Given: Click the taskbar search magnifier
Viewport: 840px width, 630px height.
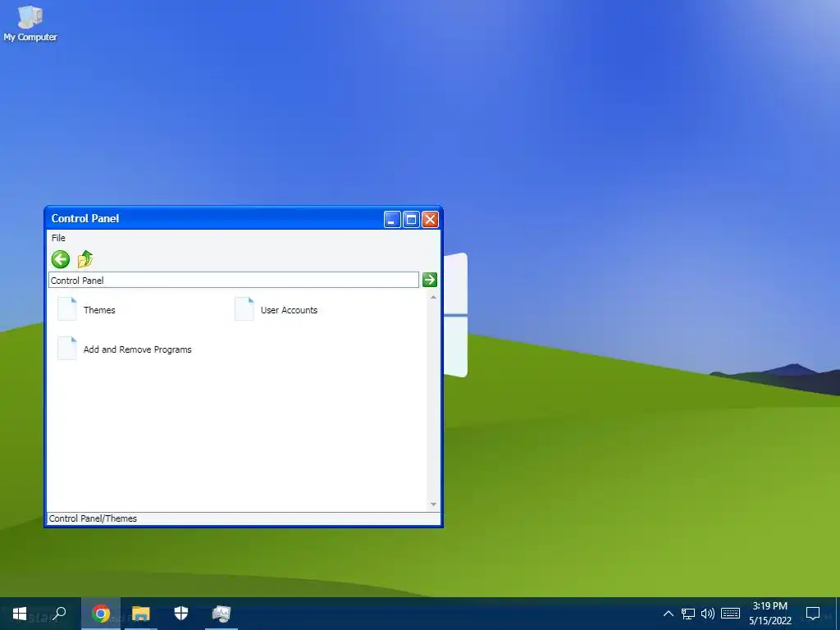Looking at the screenshot, I should [x=59, y=614].
